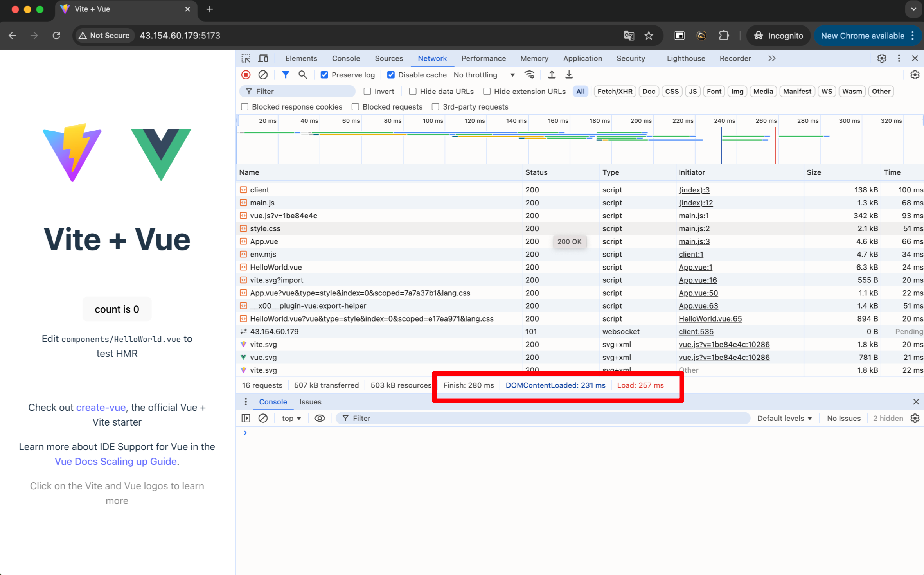This screenshot has height=575, width=924.
Task: Close the console drawer
Action: pyautogui.click(x=916, y=402)
